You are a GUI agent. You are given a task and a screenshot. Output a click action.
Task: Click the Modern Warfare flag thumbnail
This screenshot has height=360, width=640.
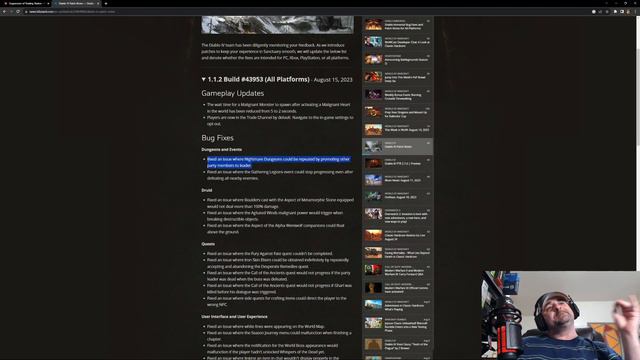pos(373,270)
